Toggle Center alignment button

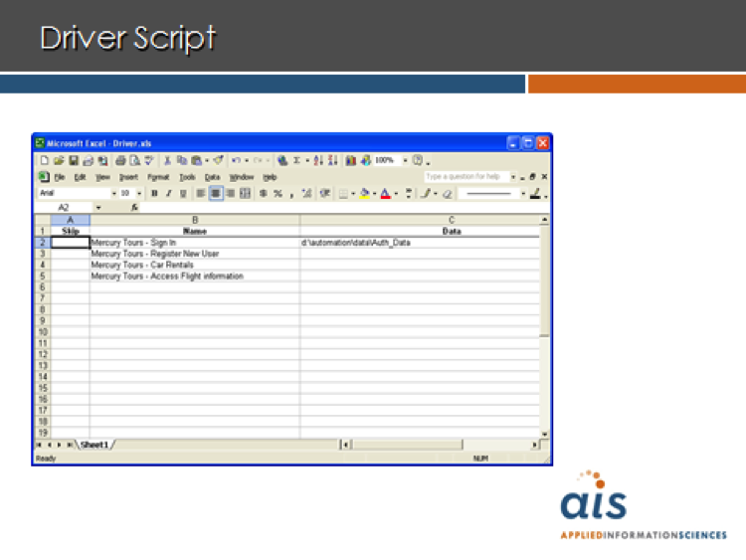coord(215,193)
